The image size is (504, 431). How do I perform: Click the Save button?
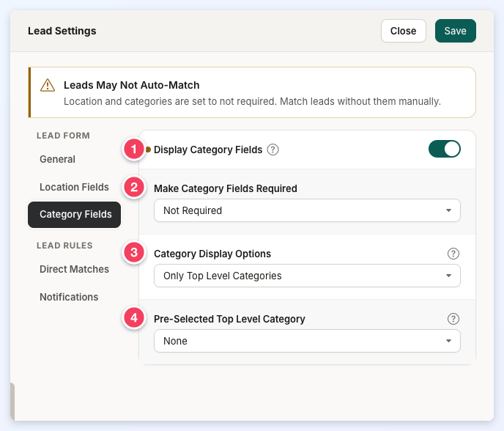(455, 31)
